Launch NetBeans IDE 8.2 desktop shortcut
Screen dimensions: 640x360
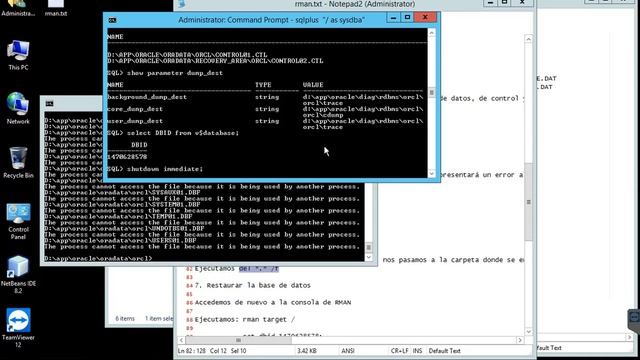coord(18,274)
